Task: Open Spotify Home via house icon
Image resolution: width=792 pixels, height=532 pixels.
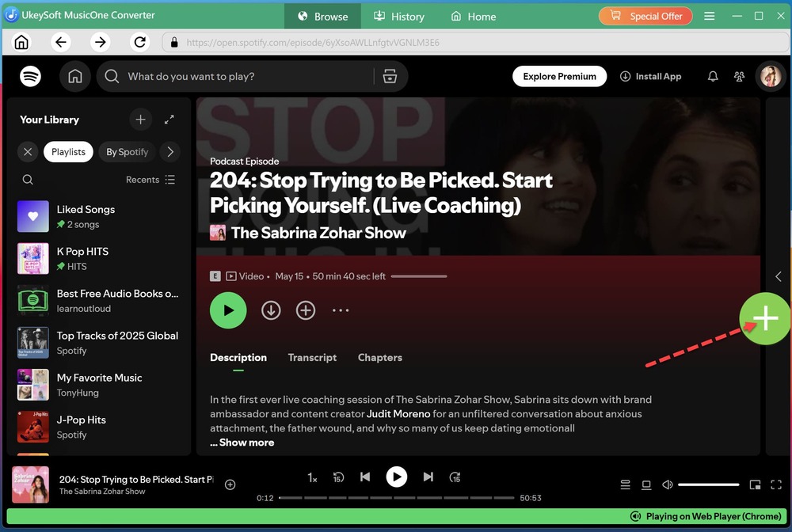Action: click(74, 76)
